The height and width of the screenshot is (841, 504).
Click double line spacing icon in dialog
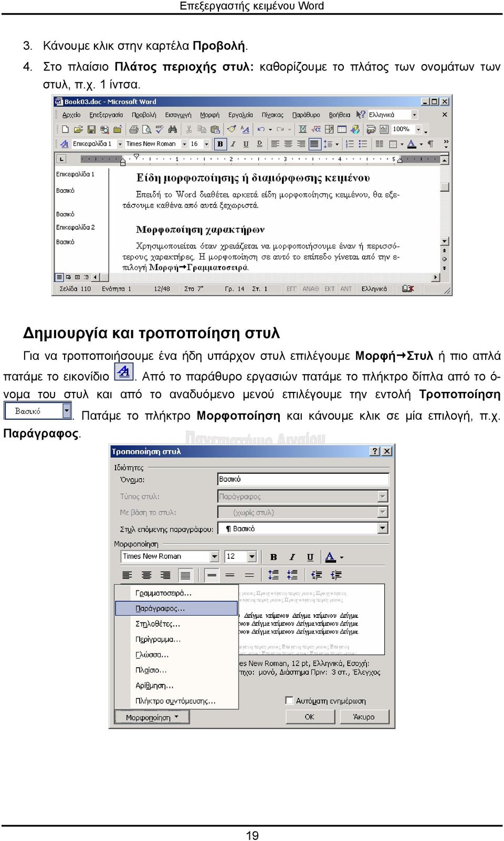pyautogui.click(x=249, y=575)
